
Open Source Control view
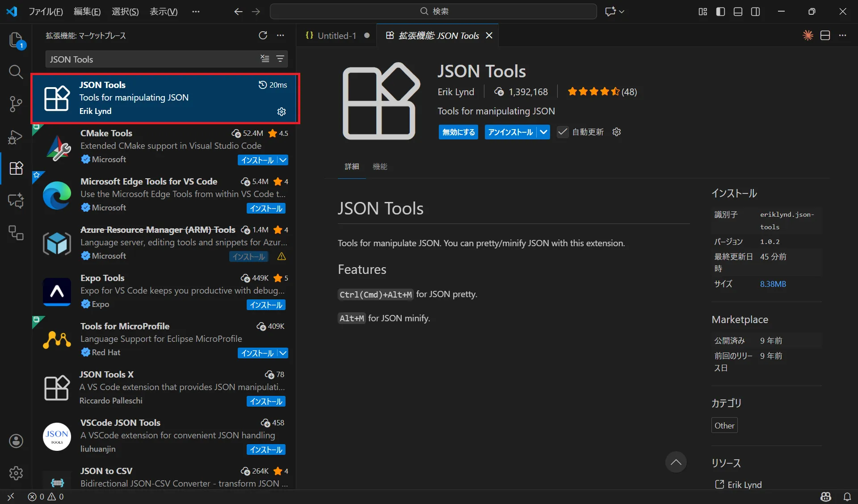click(16, 104)
